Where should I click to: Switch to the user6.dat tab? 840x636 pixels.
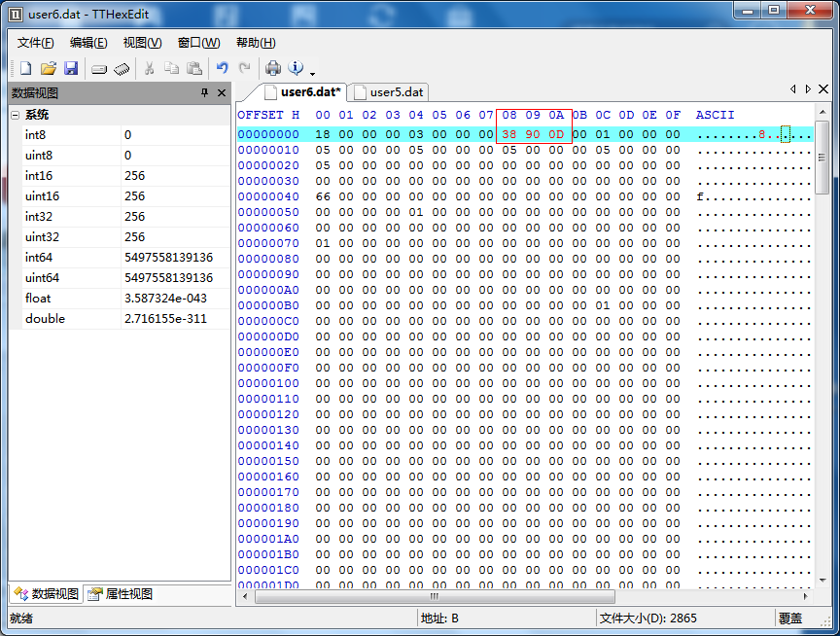click(x=303, y=92)
